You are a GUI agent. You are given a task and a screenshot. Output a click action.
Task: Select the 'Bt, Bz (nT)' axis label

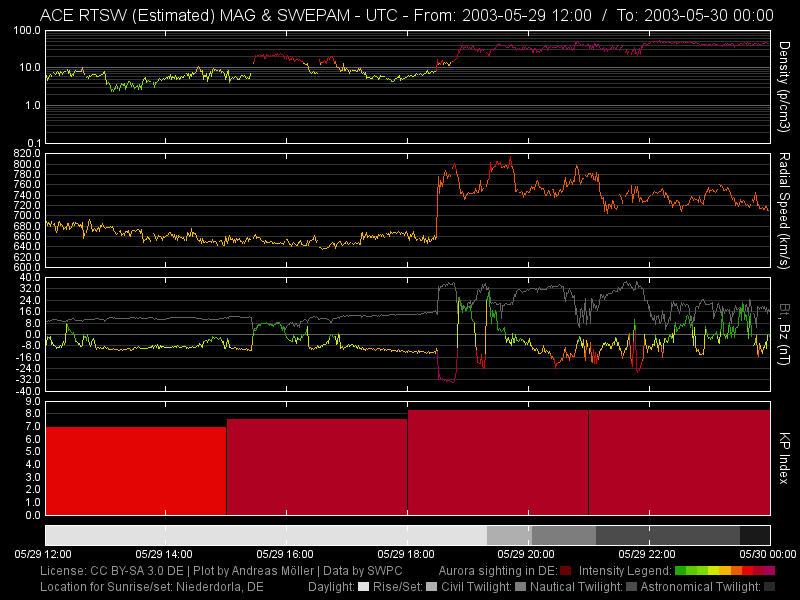pyautogui.click(x=784, y=334)
